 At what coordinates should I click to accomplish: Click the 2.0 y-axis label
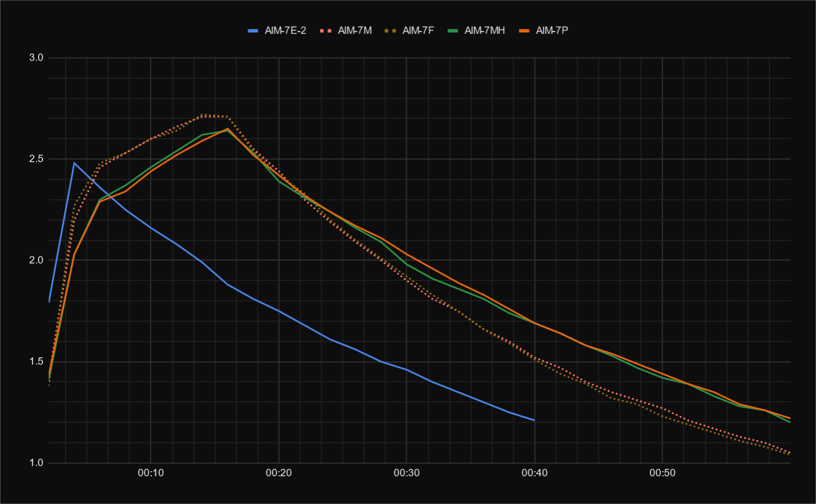(x=36, y=260)
